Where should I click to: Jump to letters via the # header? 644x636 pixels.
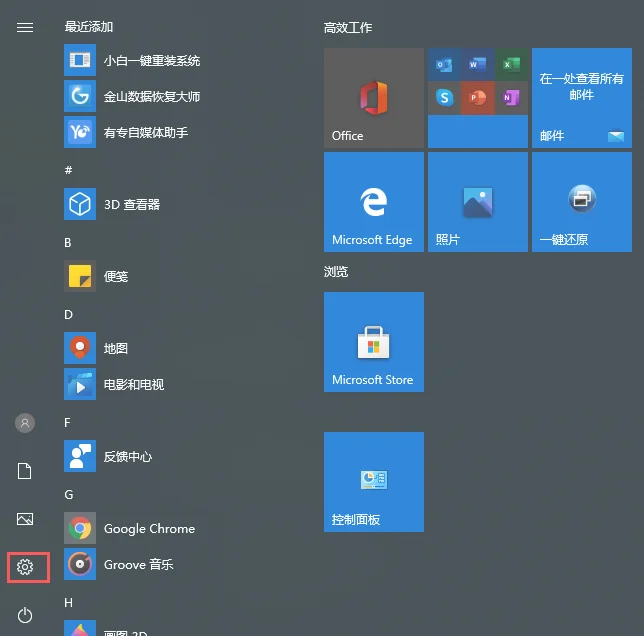(69, 170)
